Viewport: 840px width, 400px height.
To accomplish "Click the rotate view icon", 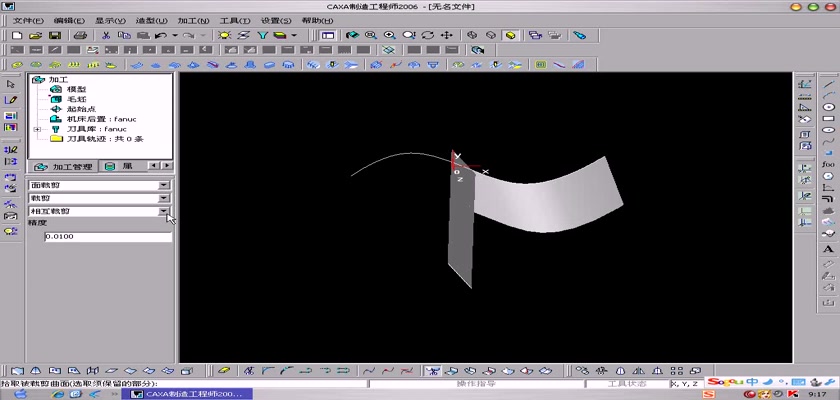I will click(428, 35).
